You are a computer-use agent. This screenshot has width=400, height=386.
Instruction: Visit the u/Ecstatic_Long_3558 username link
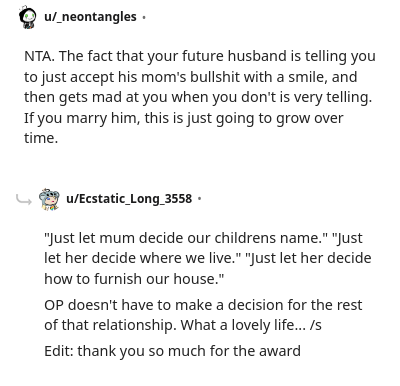129,199
